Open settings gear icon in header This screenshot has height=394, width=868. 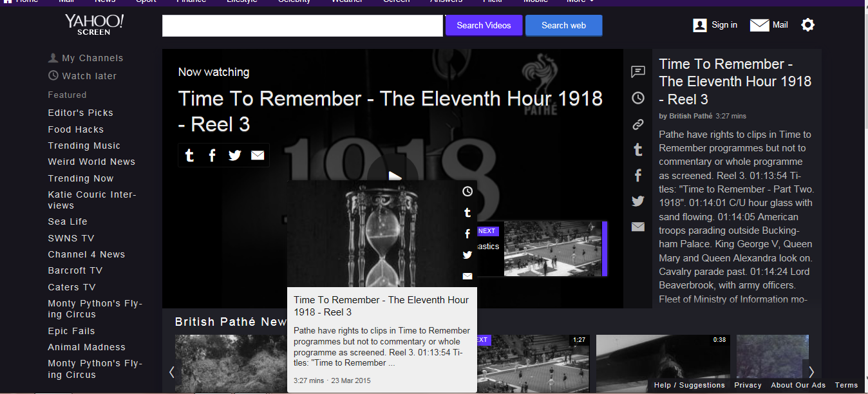click(808, 25)
